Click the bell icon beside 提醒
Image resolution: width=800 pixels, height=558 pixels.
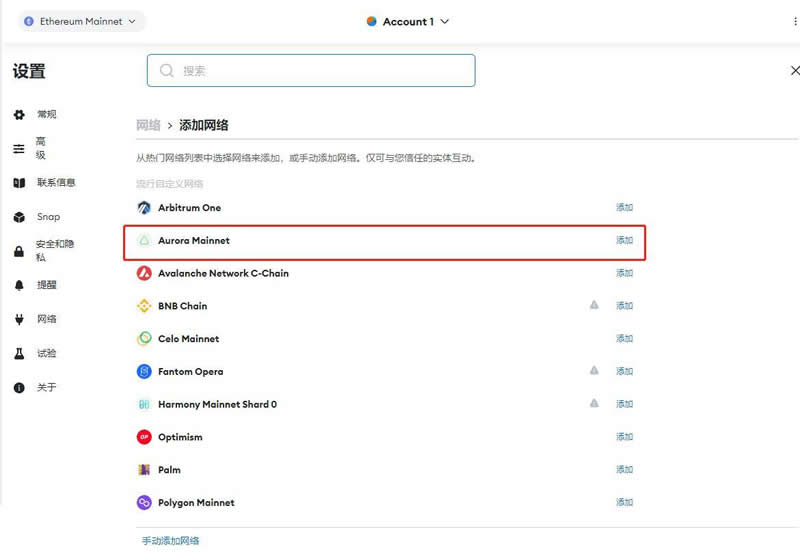tap(19, 285)
